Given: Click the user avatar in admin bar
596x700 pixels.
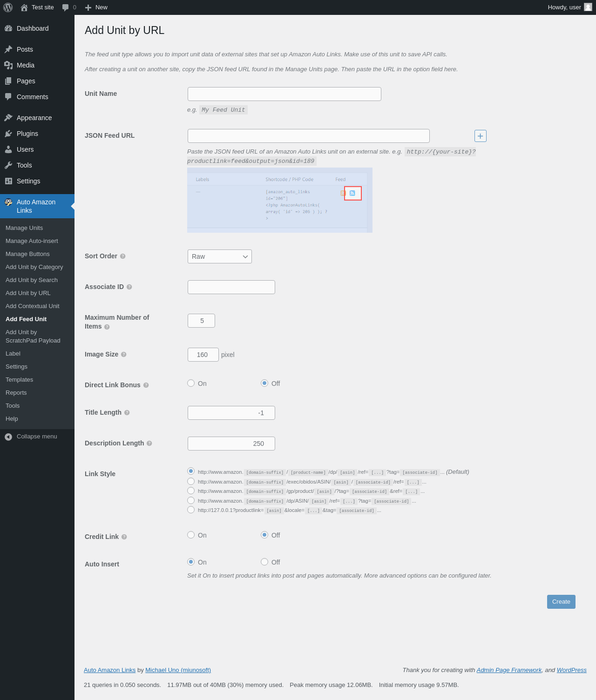Looking at the screenshot, I should pos(588,7).
